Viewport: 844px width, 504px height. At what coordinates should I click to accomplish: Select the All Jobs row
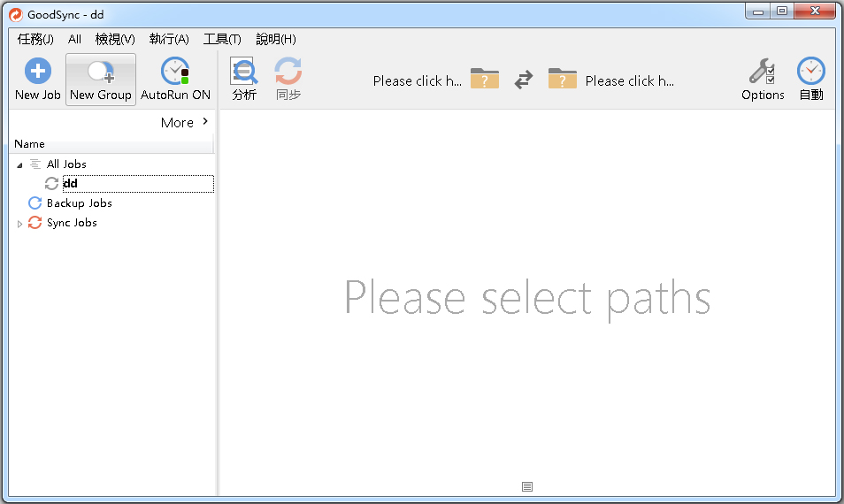[x=66, y=164]
